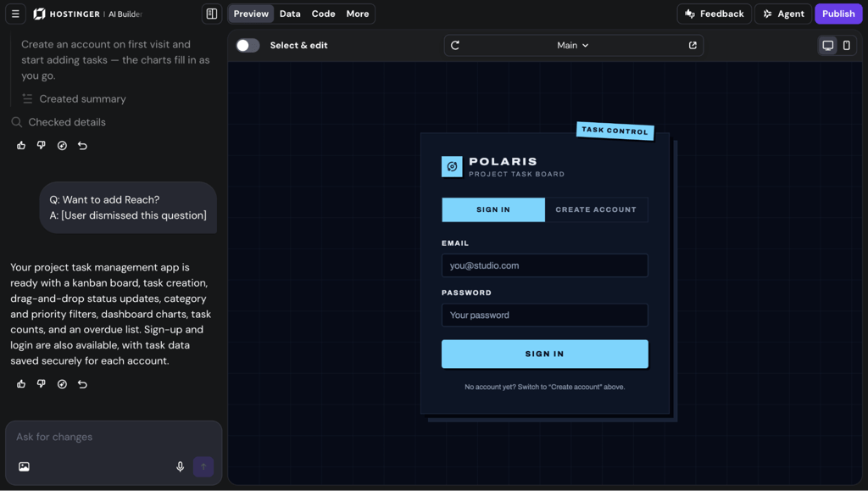
Task: Revert the task app ready message
Action: tap(82, 384)
